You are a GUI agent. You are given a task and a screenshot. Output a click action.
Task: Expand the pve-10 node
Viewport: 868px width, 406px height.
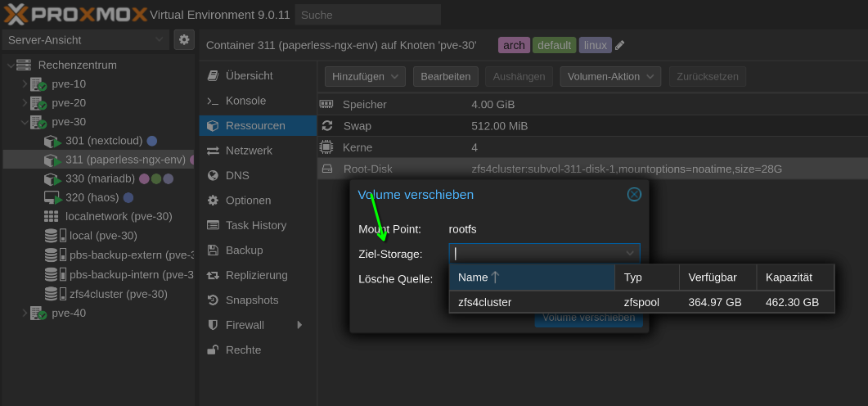coord(25,84)
